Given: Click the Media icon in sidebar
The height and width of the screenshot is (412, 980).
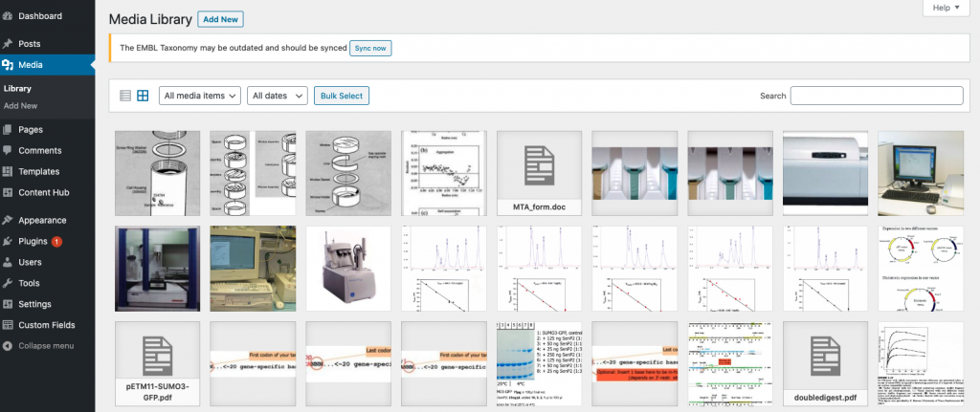Looking at the screenshot, I should [8, 65].
